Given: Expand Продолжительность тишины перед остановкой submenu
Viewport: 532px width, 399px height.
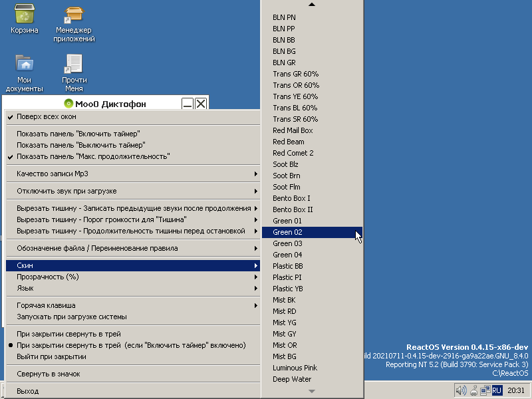Looking at the screenshot, I should [133, 231].
